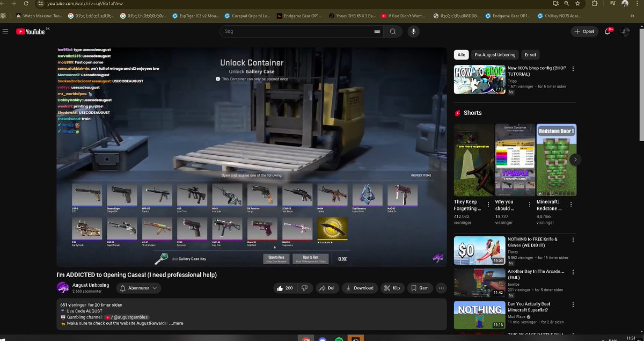Reload the page in browser
The width and height of the screenshot is (644, 341).
(x=26, y=3)
